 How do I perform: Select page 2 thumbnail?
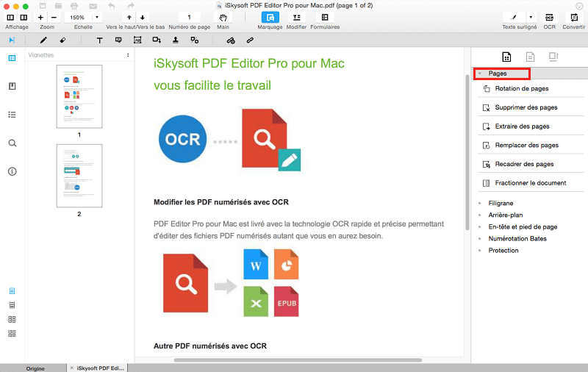[79, 176]
